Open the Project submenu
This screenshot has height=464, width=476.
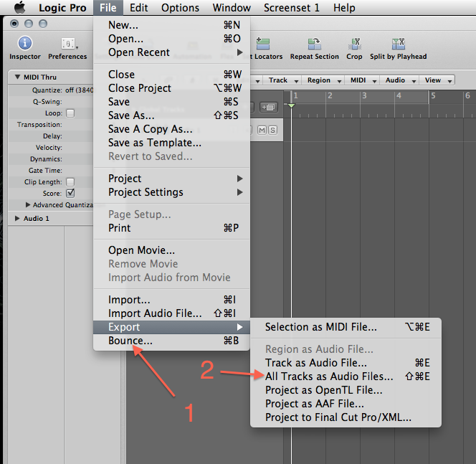[x=171, y=179]
